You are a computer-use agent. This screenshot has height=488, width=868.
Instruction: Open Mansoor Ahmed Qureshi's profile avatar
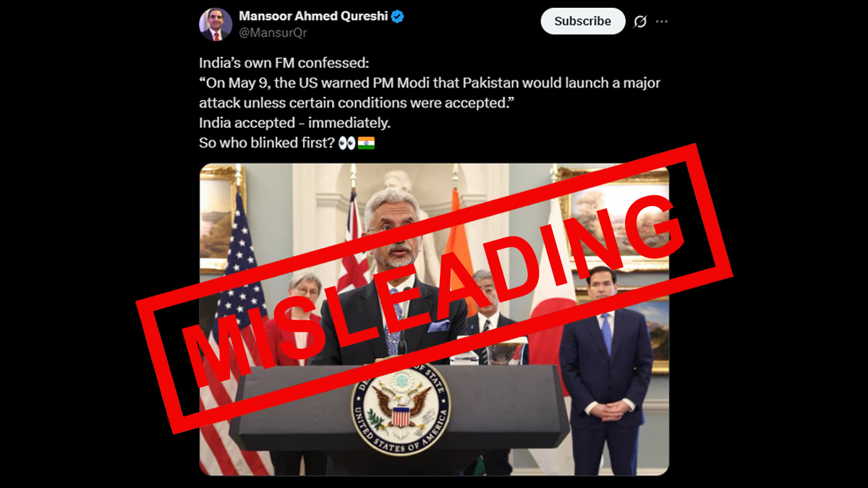tap(216, 25)
